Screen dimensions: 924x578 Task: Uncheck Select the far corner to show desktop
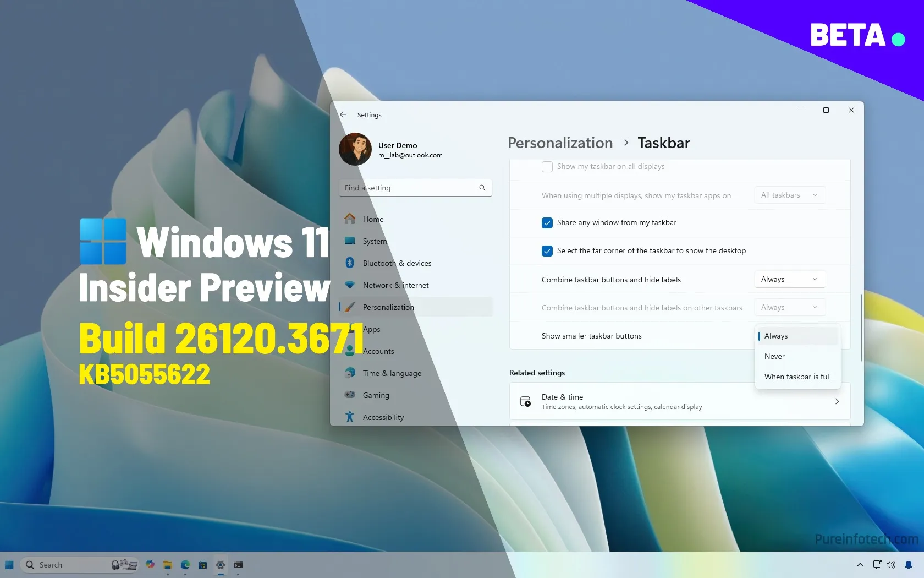coord(547,251)
